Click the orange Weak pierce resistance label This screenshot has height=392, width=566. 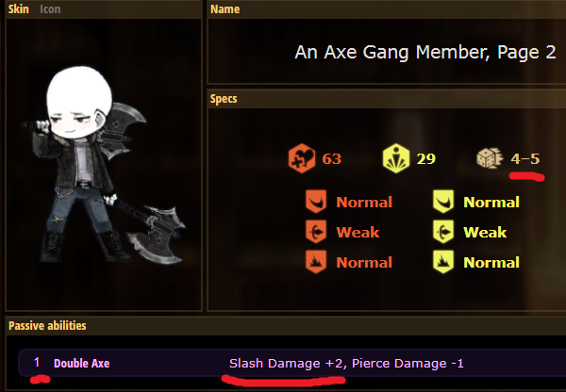[358, 232]
